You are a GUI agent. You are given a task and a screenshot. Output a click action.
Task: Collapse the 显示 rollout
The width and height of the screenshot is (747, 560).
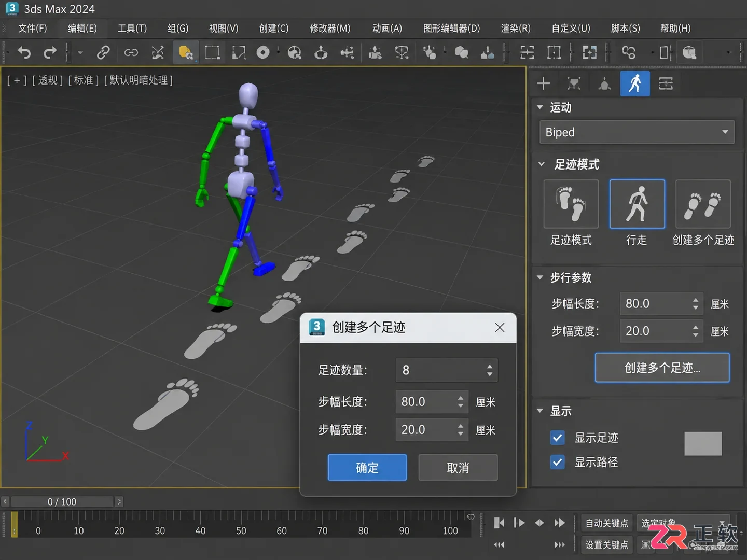click(540, 411)
